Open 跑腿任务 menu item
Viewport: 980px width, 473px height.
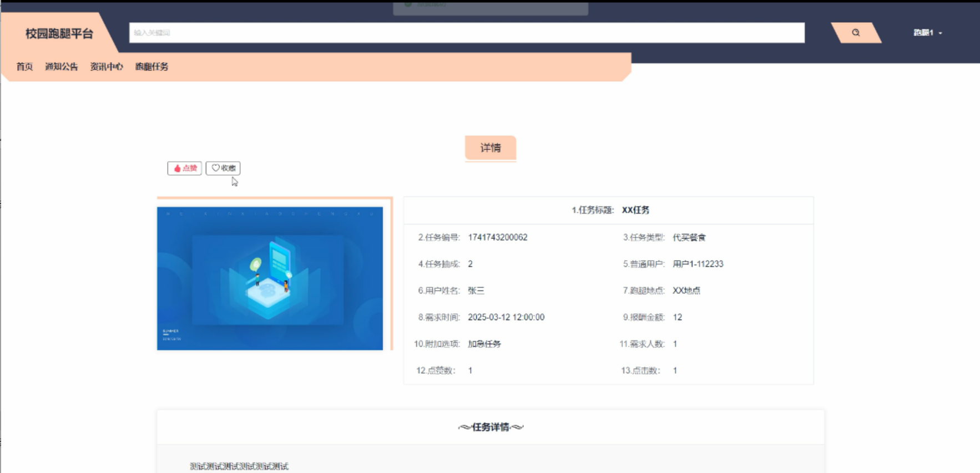[151, 67]
